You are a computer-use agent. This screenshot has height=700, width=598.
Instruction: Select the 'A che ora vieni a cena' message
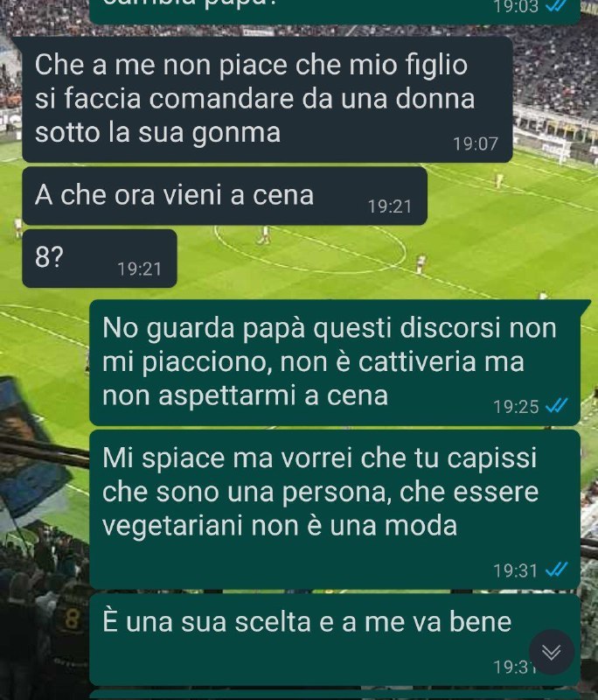click(225, 196)
